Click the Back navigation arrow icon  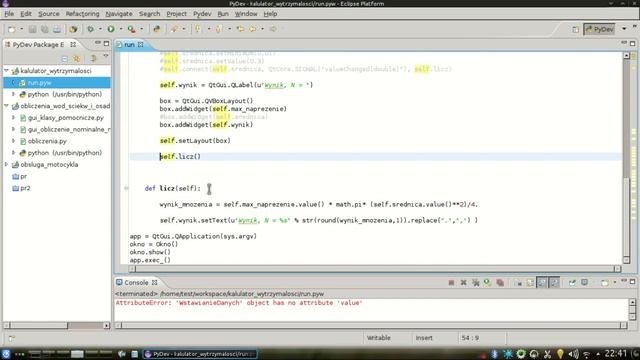253,29
